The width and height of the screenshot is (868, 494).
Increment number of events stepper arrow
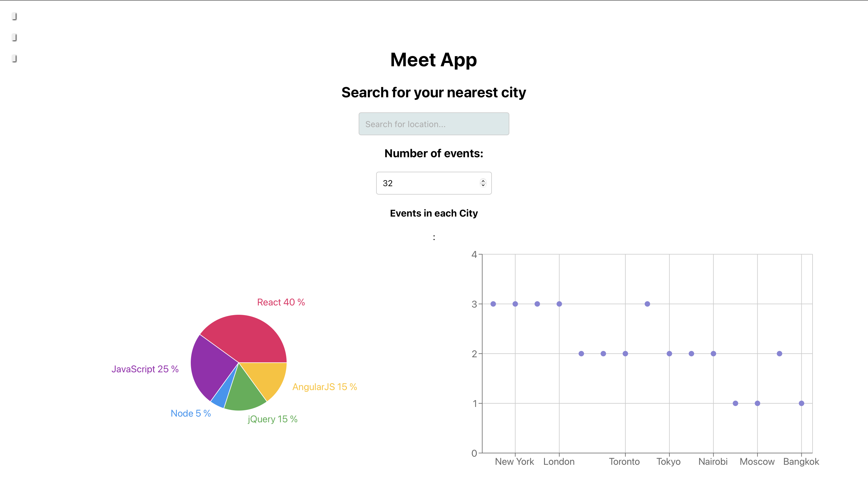[x=483, y=181]
